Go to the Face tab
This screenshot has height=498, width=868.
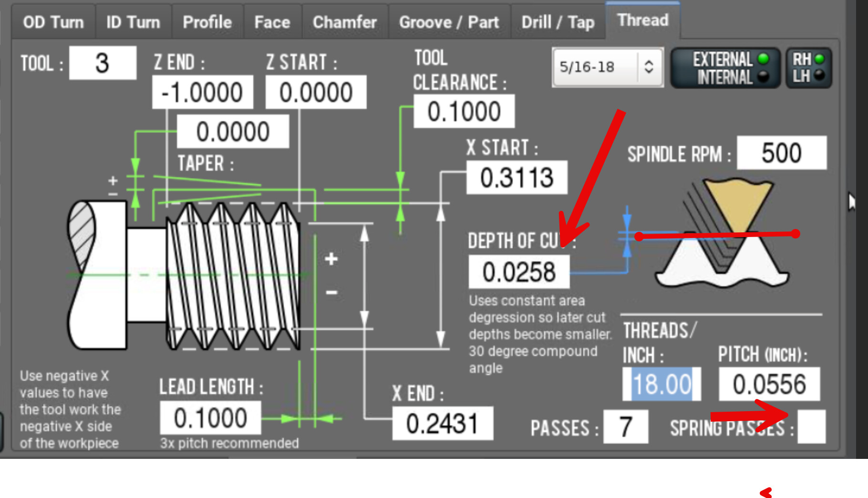coord(272,22)
